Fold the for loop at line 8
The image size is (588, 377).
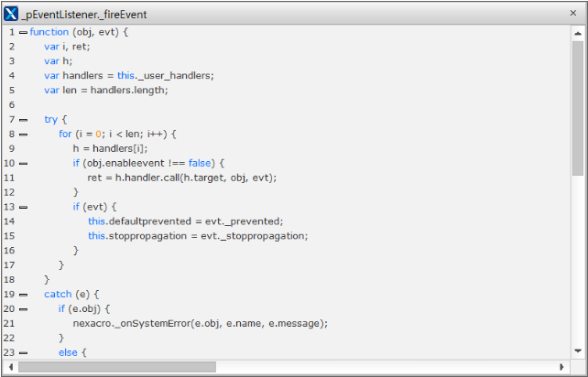(x=23, y=135)
